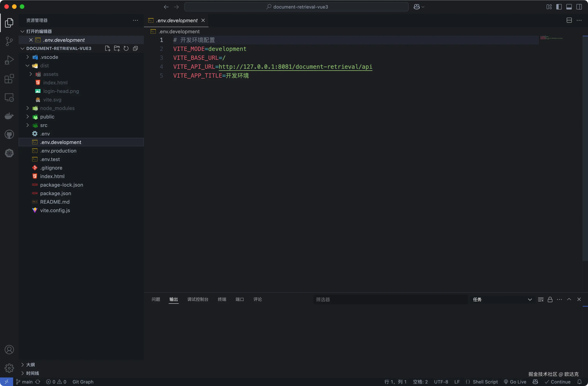Open the Docker sidebar panel
The image size is (588, 386).
tap(9, 116)
